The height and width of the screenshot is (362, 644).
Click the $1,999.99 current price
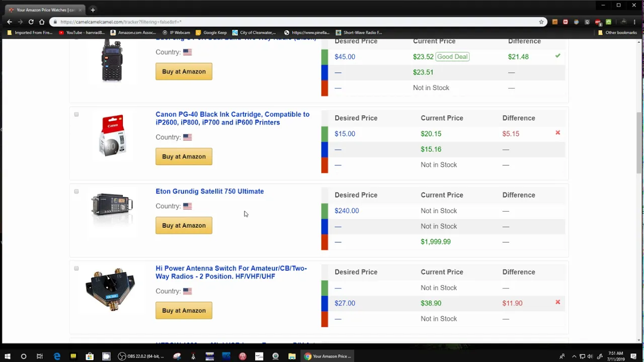coord(436,242)
